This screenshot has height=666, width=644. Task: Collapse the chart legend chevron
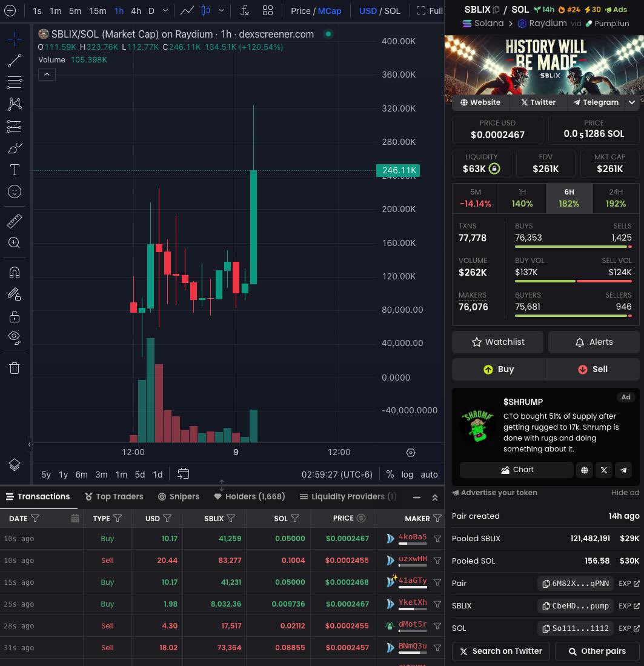point(47,75)
